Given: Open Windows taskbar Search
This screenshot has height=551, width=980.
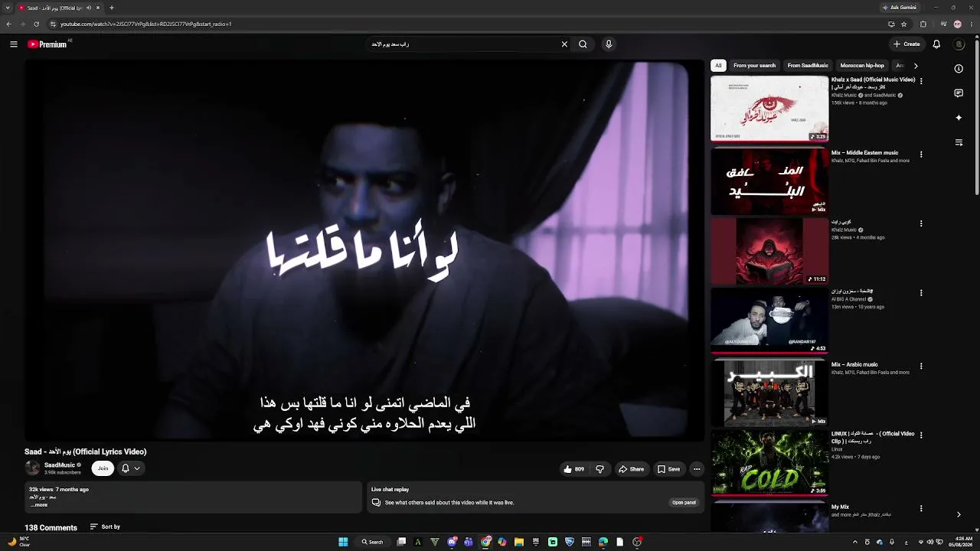Looking at the screenshot, I should point(373,542).
